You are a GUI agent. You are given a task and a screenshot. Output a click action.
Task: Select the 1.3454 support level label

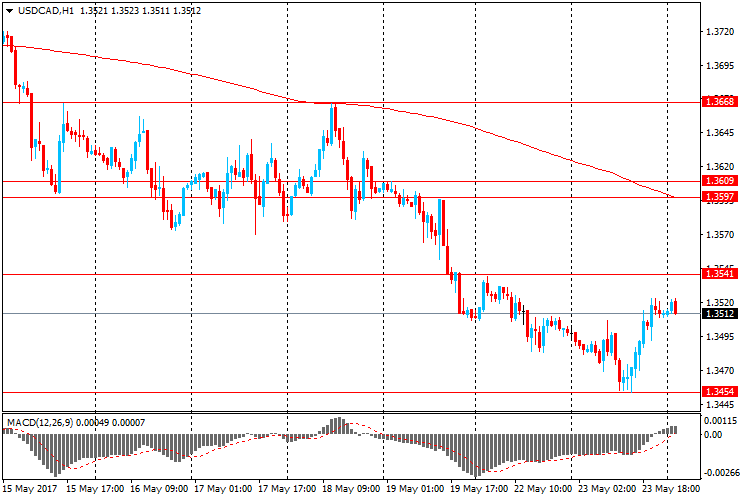(x=718, y=391)
